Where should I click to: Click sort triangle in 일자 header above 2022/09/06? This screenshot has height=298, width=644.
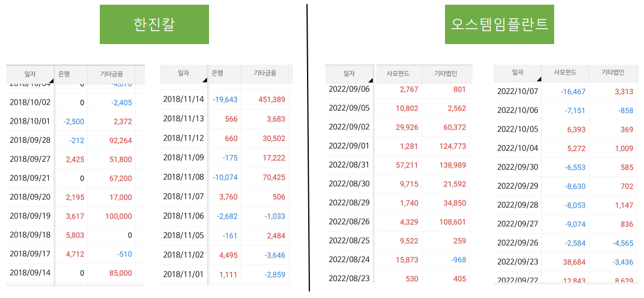tap(371, 81)
